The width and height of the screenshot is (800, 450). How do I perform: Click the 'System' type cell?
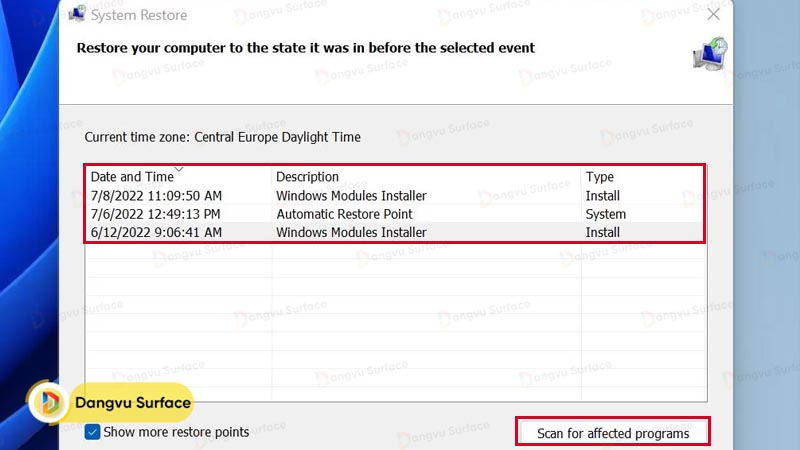coord(605,214)
